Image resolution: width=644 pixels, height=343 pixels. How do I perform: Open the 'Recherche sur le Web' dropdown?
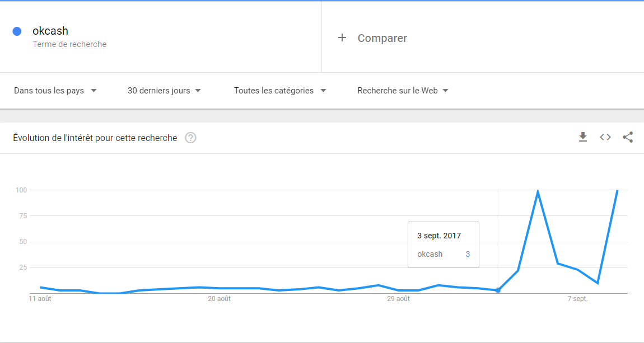(x=403, y=91)
